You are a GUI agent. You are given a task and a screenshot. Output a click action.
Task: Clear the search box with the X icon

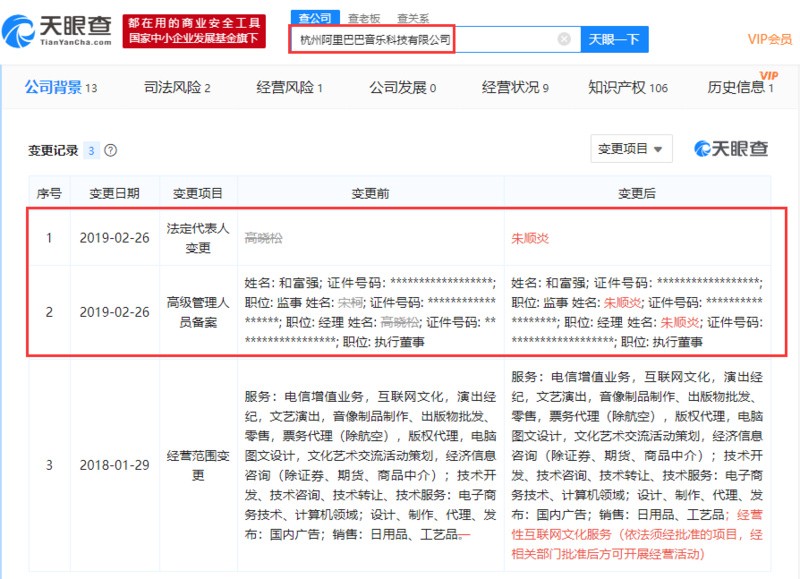564,39
